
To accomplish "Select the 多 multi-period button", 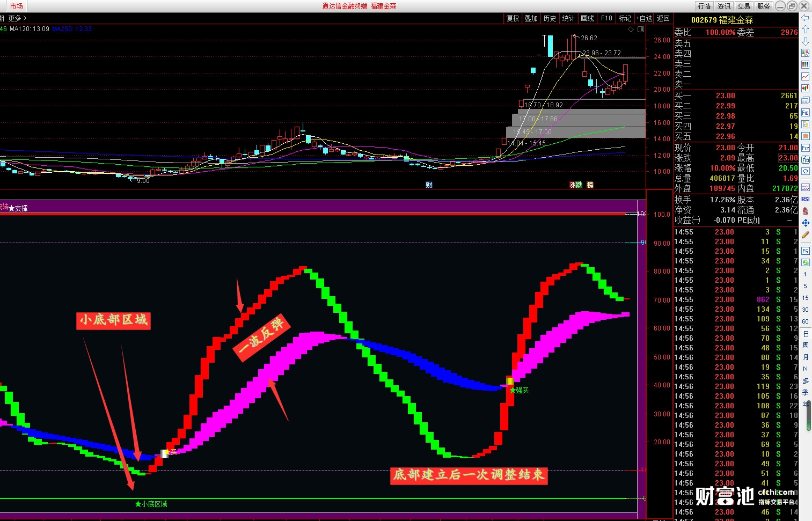I will (x=805, y=380).
